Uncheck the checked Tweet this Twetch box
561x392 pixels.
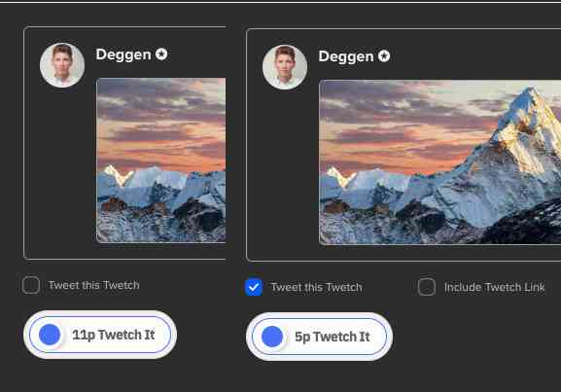tap(254, 287)
